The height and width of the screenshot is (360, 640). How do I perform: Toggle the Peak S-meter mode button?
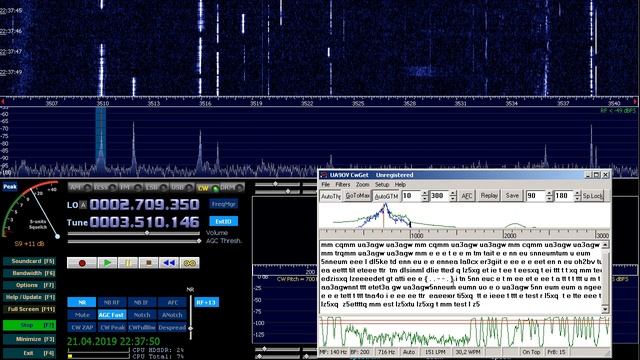tap(10, 187)
